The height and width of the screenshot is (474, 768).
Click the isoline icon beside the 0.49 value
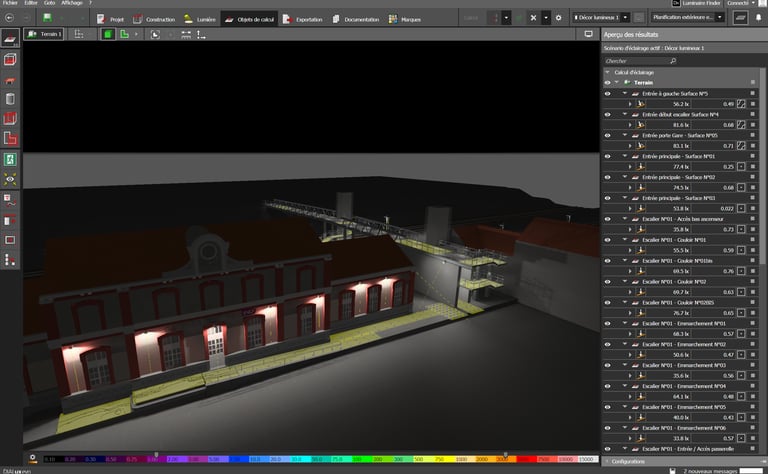741,104
